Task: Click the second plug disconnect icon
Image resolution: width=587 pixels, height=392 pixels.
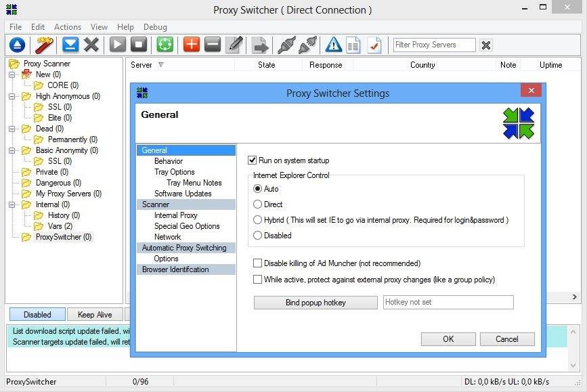Action: click(x=308, y=45)
